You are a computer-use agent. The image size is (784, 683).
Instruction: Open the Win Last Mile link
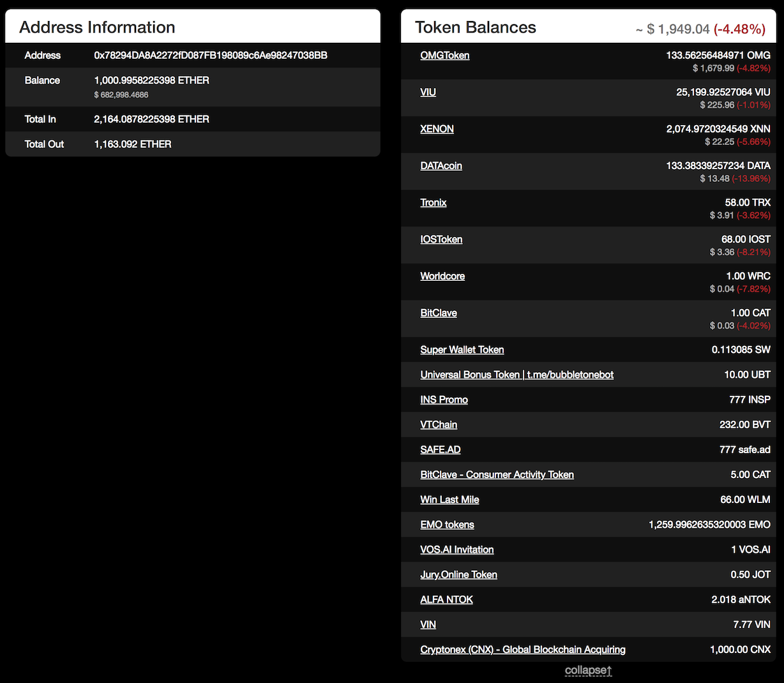449,500
